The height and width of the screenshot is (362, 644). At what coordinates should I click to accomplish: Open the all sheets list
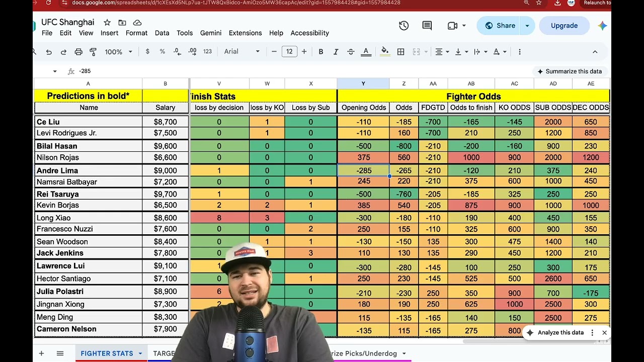tap(60, 353)
